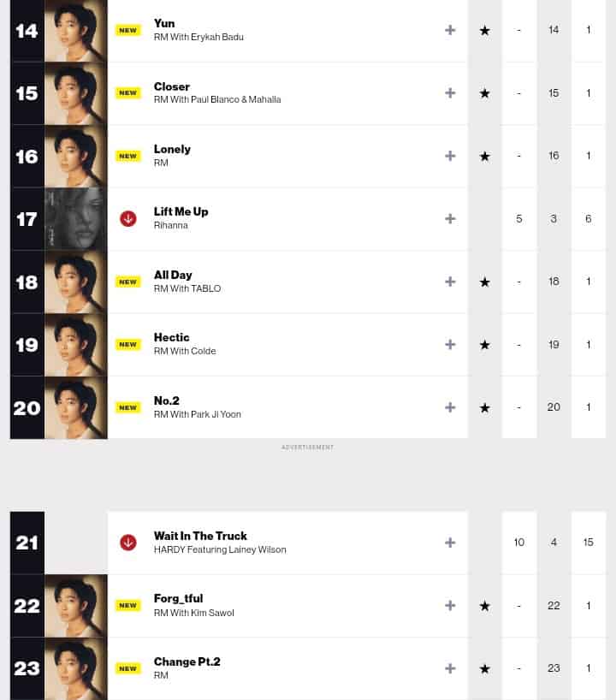Expand the No.2 song entry
This screenshot has width=616, height=700.
pos(450,407)
